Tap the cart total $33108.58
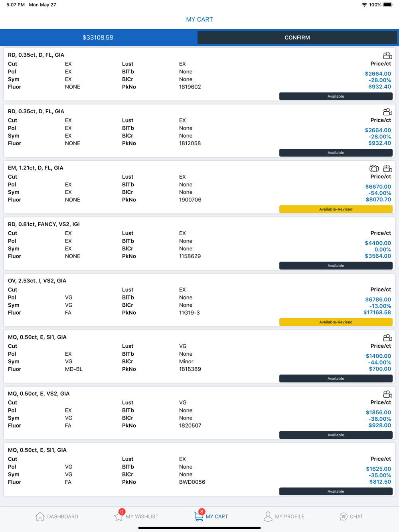 (98, 37)
